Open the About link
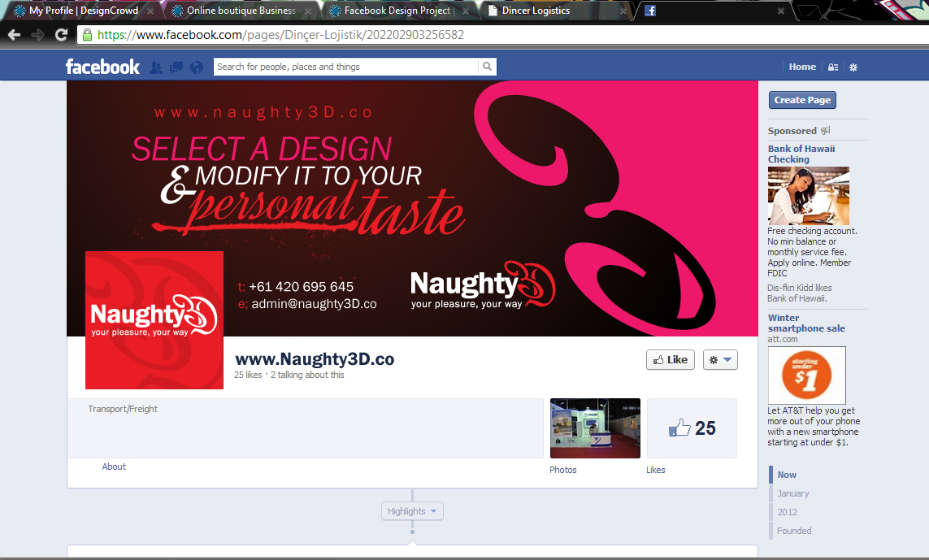Image resolution: width=929 pixels, height=560 pixels. 114,467
